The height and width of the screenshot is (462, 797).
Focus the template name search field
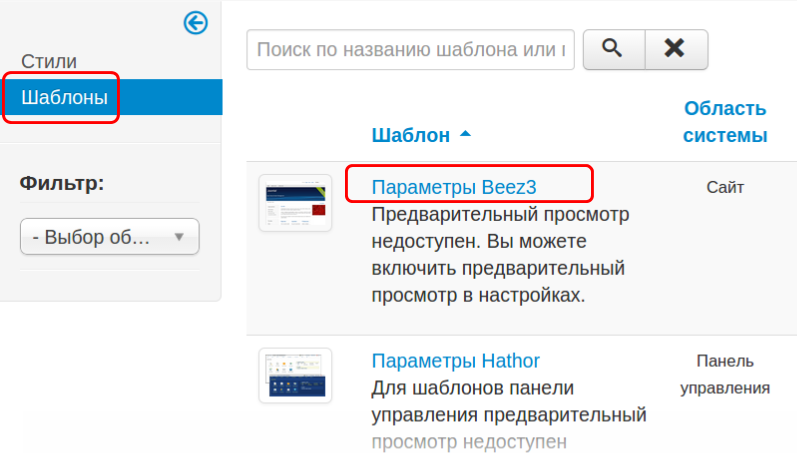[x=410, y=49]
